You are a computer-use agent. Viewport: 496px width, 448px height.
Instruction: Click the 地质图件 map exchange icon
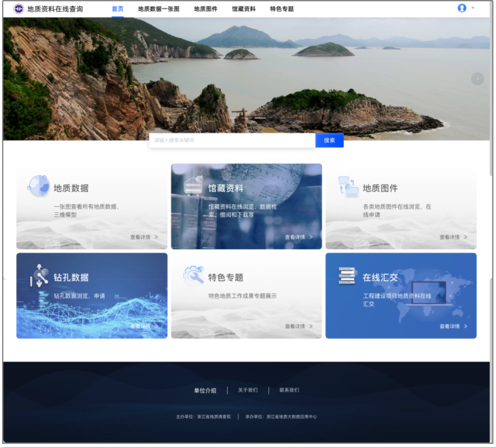pos(348,187)
